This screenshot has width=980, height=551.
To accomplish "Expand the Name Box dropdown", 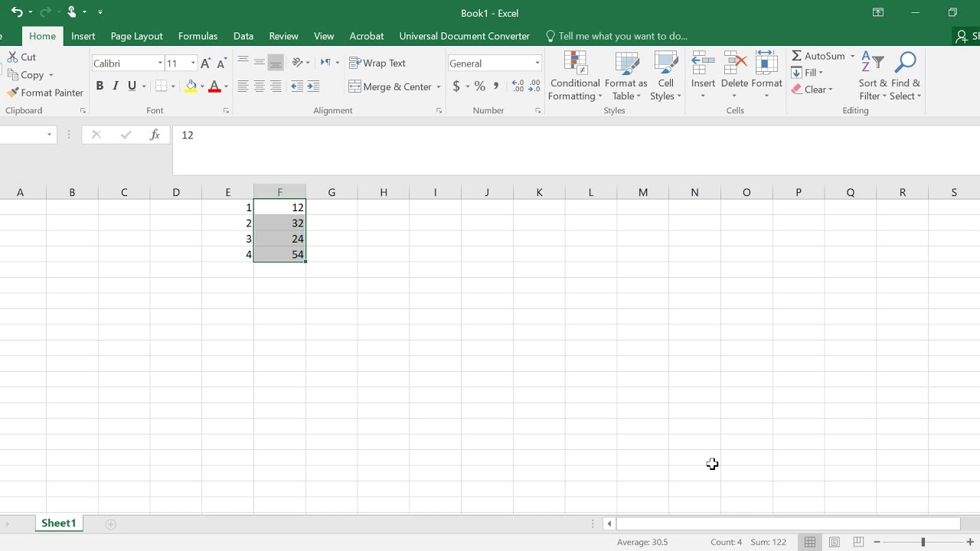I will tap(49, 135).
